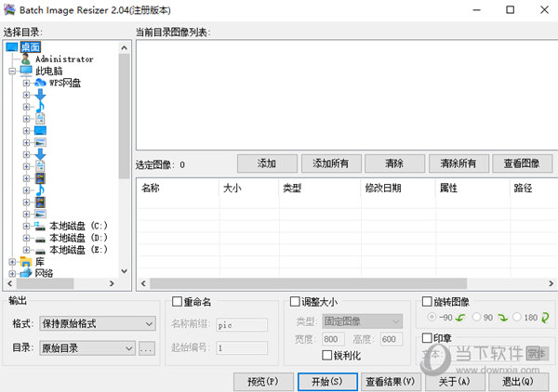Image resolution: width=558 pixels, height=392 pixels.
Task: Click the 网络 network icon
Action: tap(26, 273)
